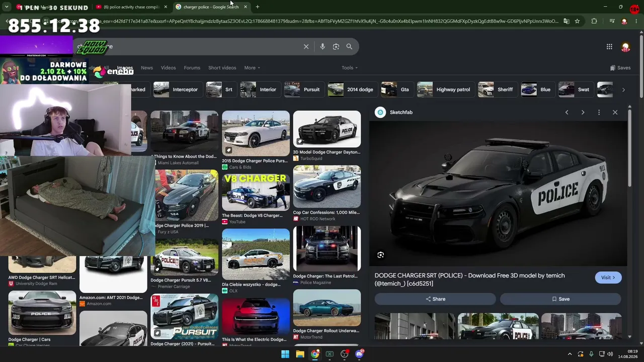This screenshot has height=362, width=644.
Task: Open the Sketchfab source link
Action: 401,112
